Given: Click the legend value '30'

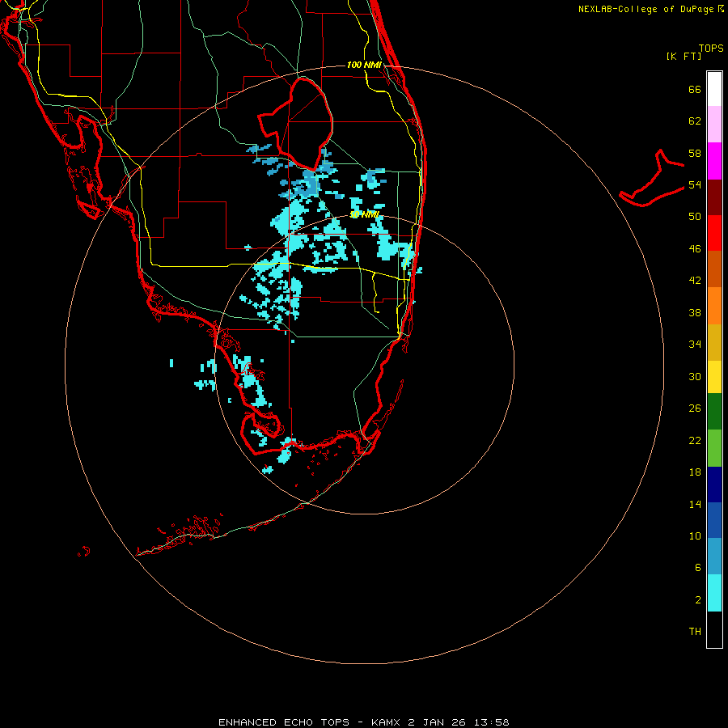Looking at the screenshot, I should (x=695, y=376).
